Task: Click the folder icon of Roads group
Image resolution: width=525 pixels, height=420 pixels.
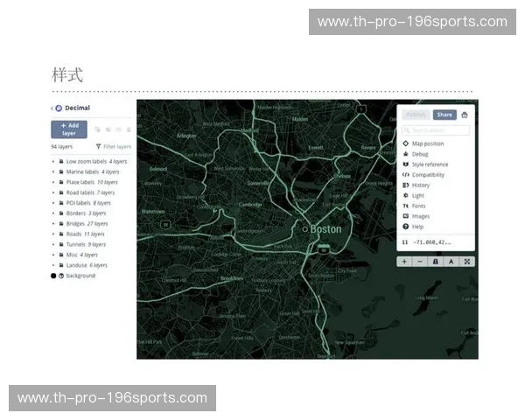Action: coord(61,234)
